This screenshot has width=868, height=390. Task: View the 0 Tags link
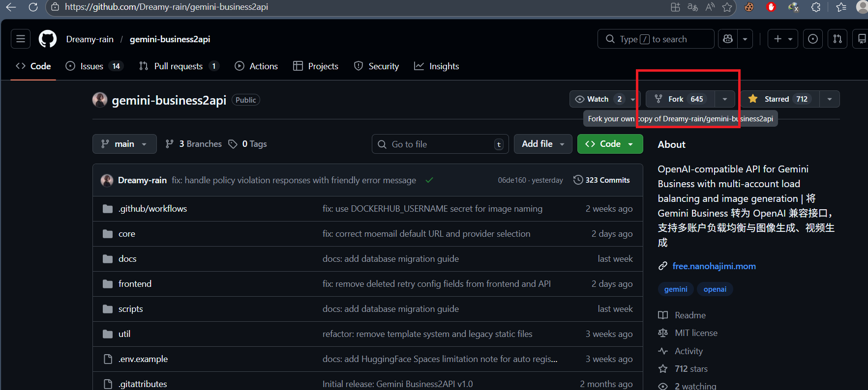pos(248,144)
